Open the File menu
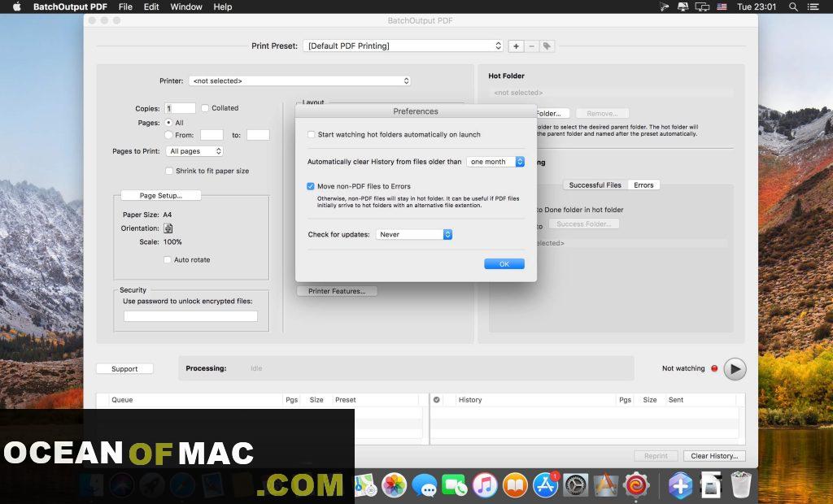The image size is (833, 504). 126,7
